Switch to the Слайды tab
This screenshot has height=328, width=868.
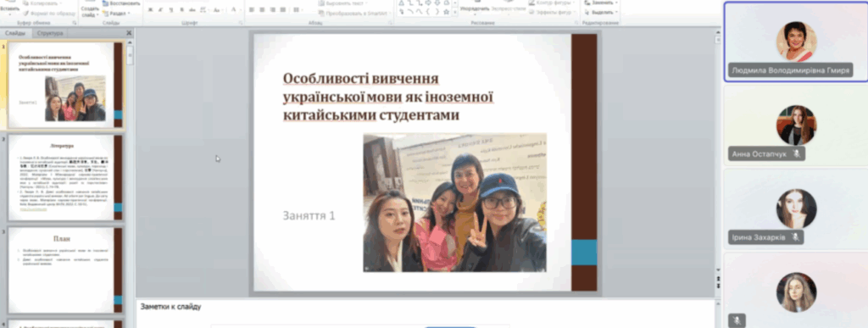click(15, 33)
